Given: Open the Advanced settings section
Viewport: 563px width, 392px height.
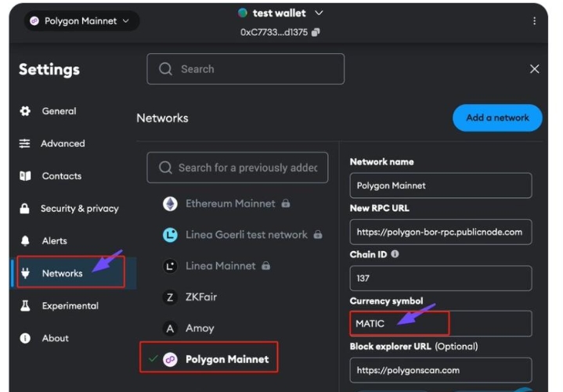Looking at the screenshot, I should [x=63, y=144].
